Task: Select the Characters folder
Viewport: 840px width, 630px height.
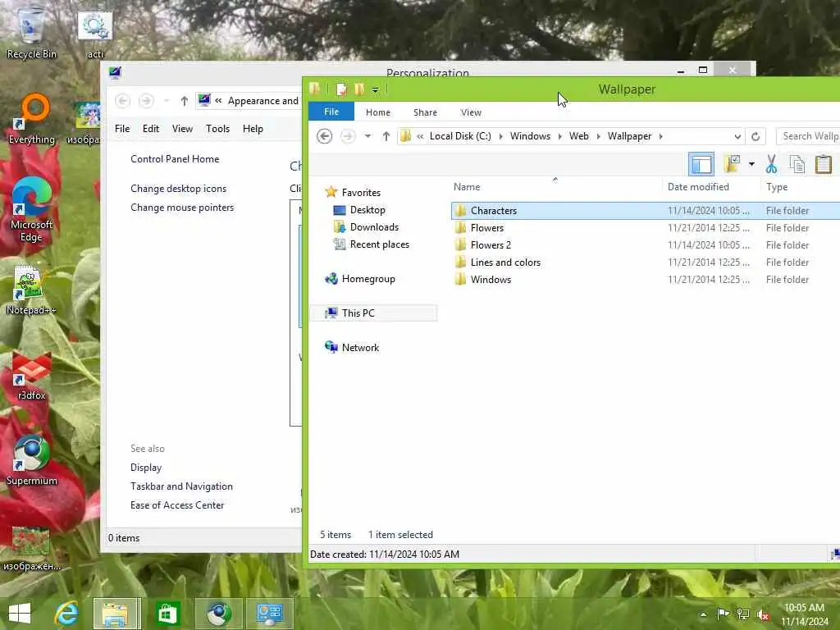Action: click(x=646, y=211)
